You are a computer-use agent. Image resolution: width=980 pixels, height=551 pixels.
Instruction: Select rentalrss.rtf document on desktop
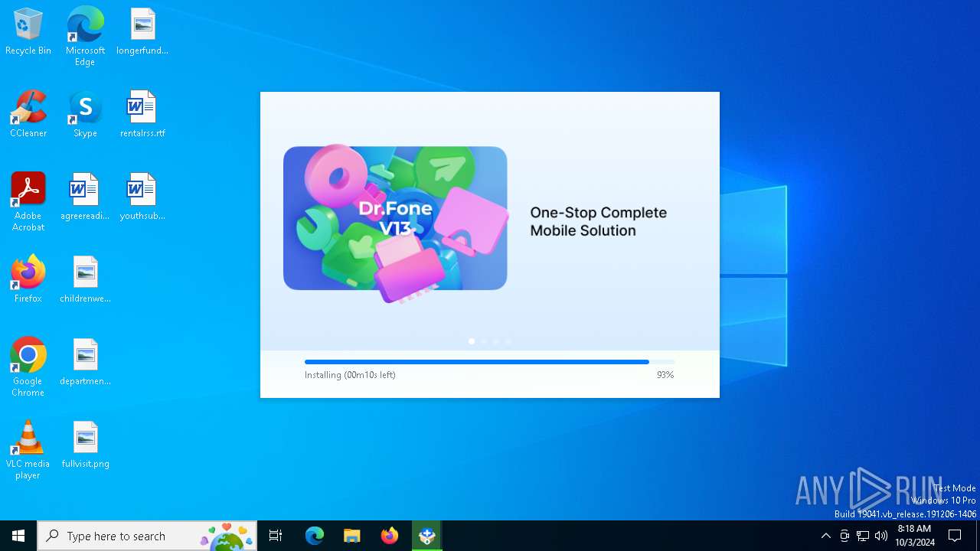pos(142,115)
